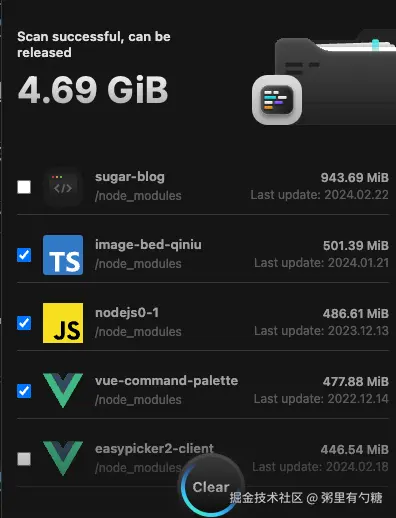The width and height of the screenshot is (396, 518).
Task: Uncheck the nodejs0-1 checkbox
Action: (x=24, y=323)
